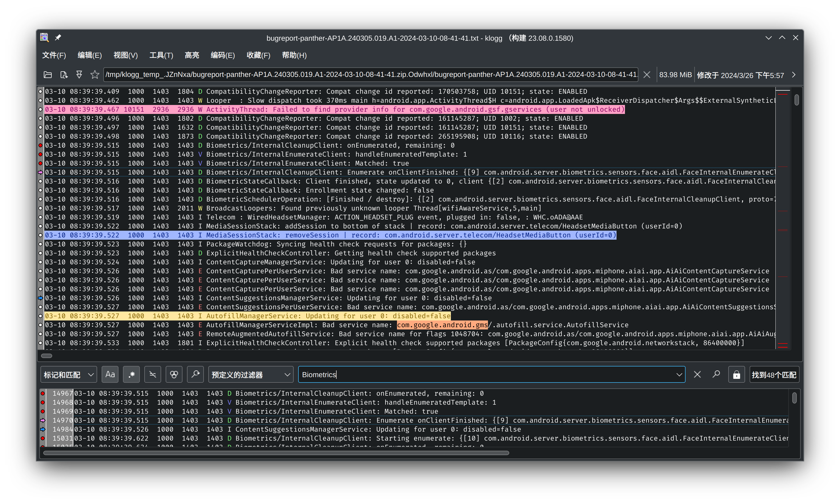This screenshot has width=840, height=504.
Task: Open the 帮助(H) menu
Action: (295, 55)
